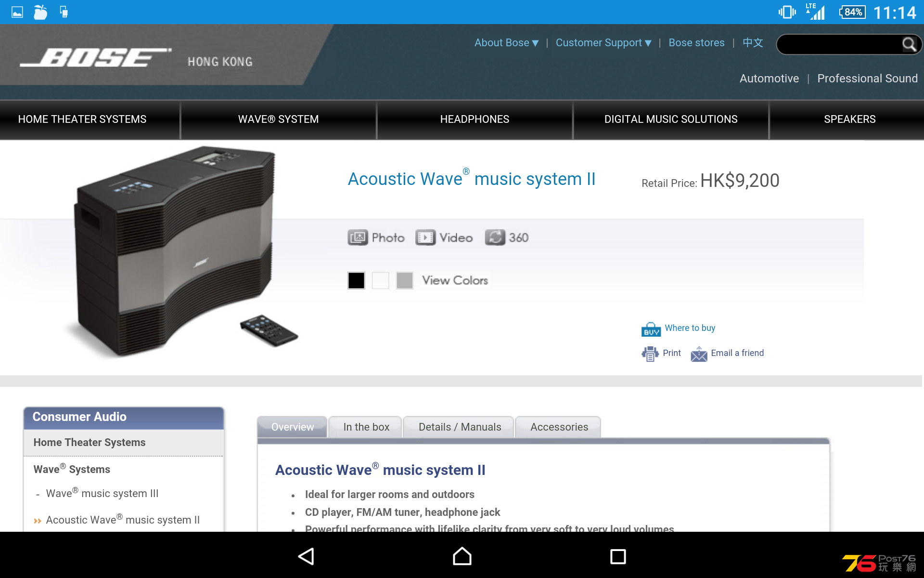Click the Consumer Audio sidebar header

[x=124, y=417]
